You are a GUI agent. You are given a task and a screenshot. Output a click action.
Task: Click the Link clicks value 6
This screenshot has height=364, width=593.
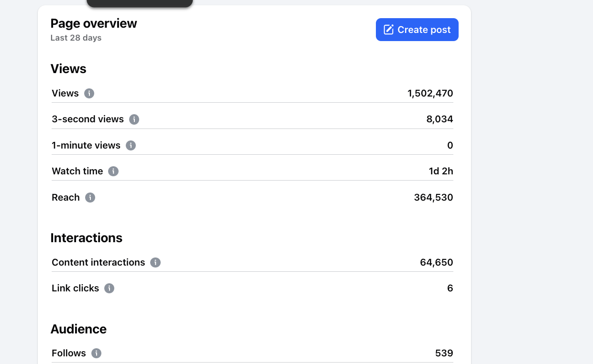[x=450, y=288]
